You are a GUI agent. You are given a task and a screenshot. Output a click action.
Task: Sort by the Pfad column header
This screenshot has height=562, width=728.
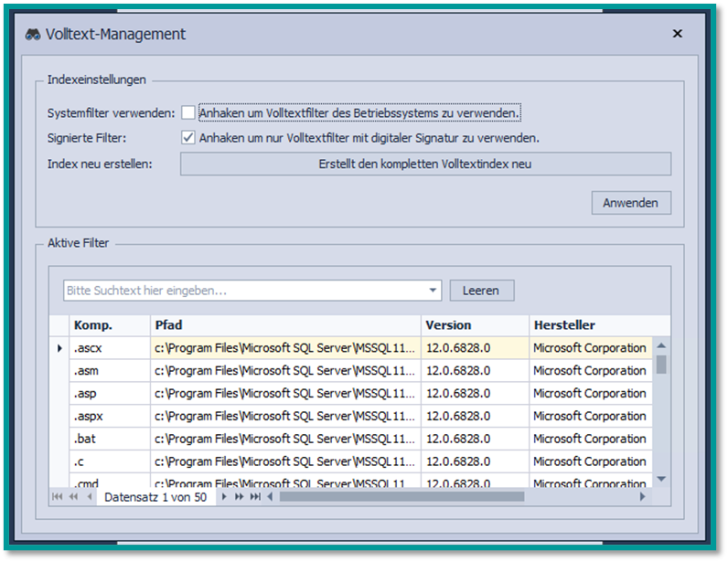tap(285, 325)
